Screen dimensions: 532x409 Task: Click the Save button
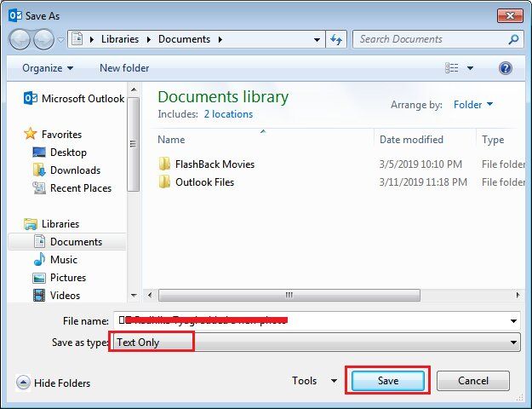[388, 381]
